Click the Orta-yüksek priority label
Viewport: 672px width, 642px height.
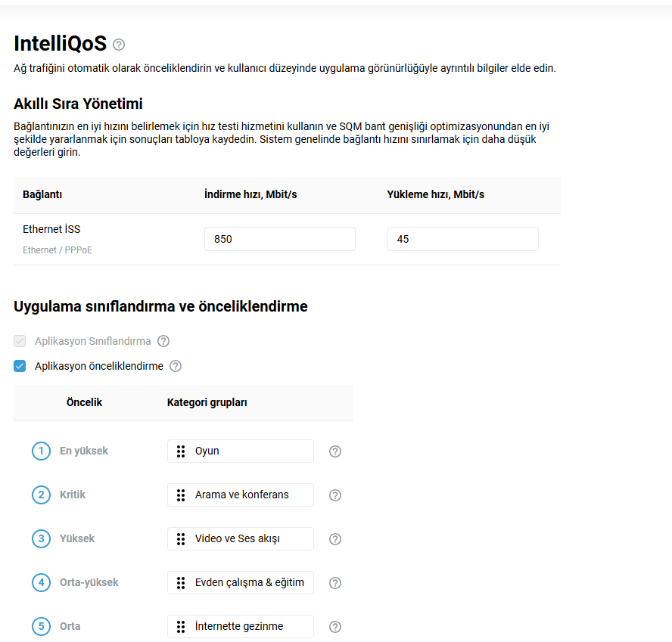pyautogui.click(x=89, y=582)
